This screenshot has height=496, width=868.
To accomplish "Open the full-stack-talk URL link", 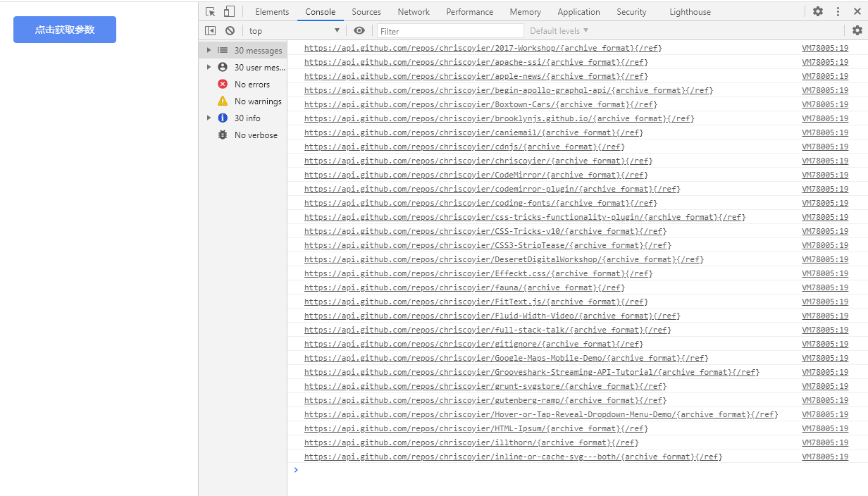I will 488,330.
